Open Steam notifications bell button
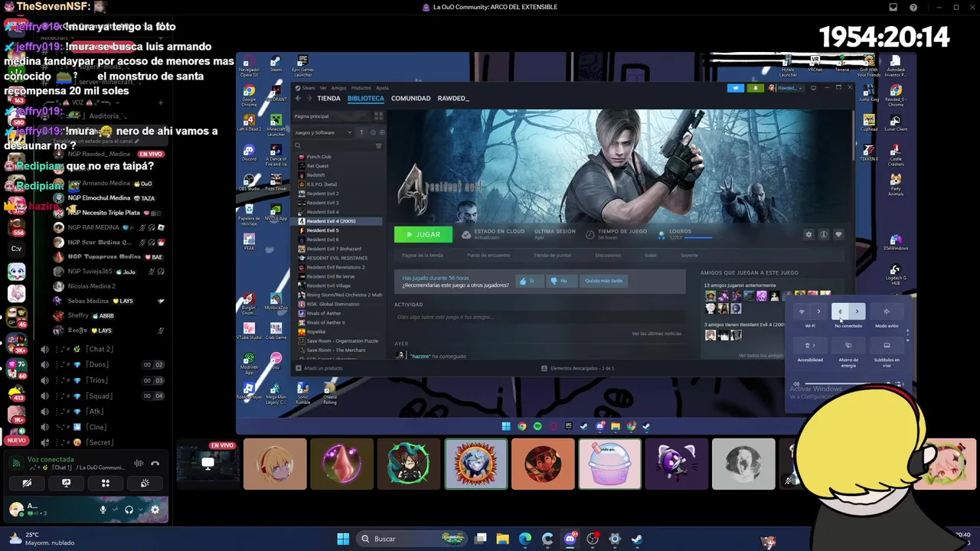Viewport: 980px width, 551px height. [x=756, y=88]
